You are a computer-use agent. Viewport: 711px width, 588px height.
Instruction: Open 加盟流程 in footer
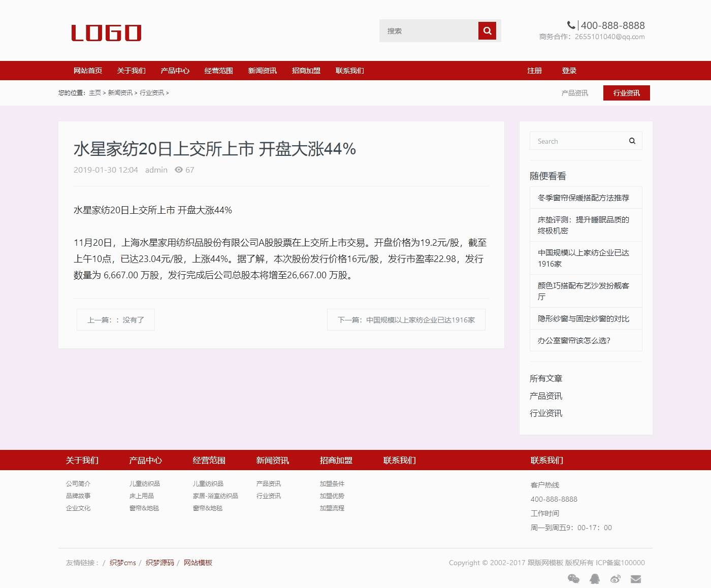click(332, 508)
